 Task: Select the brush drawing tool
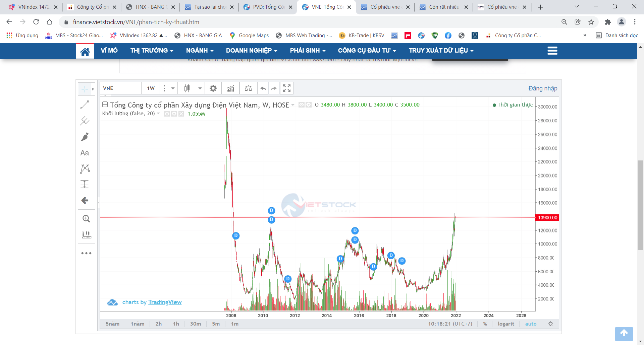(x=85, y=137)
